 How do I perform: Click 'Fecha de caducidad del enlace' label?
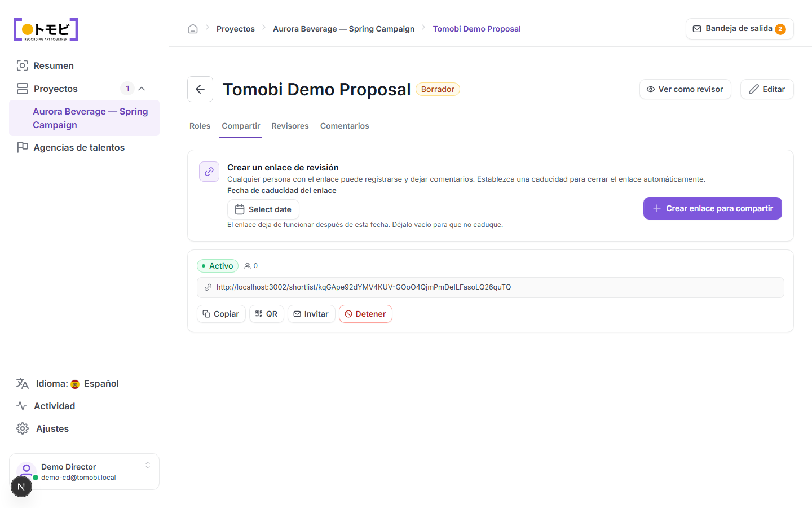pyautogui.click(x=282, y=191)
